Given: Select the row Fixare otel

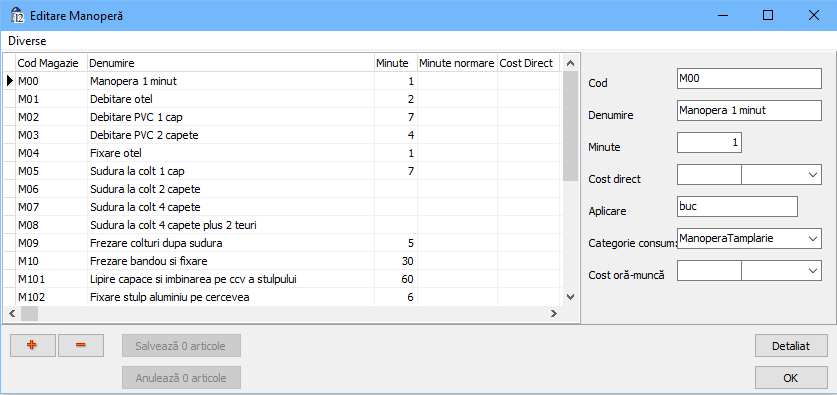Looking at the screenshot, I should point(282,153).
